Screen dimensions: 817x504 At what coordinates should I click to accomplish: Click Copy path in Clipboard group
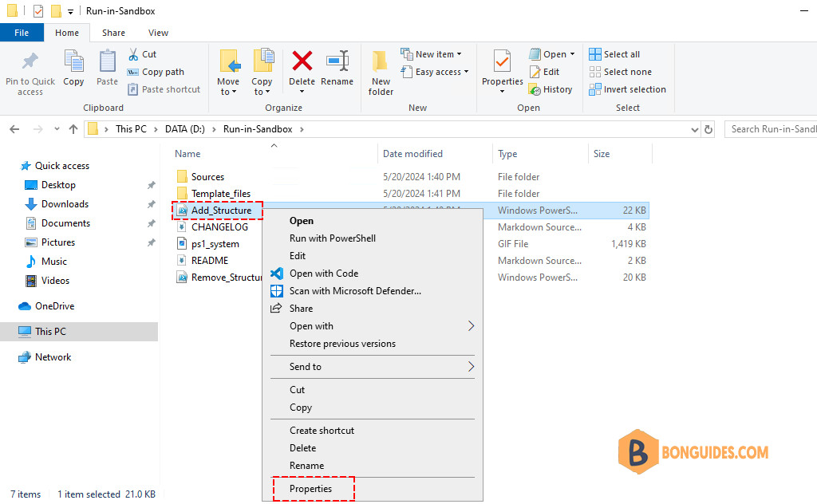coord(156,72)
